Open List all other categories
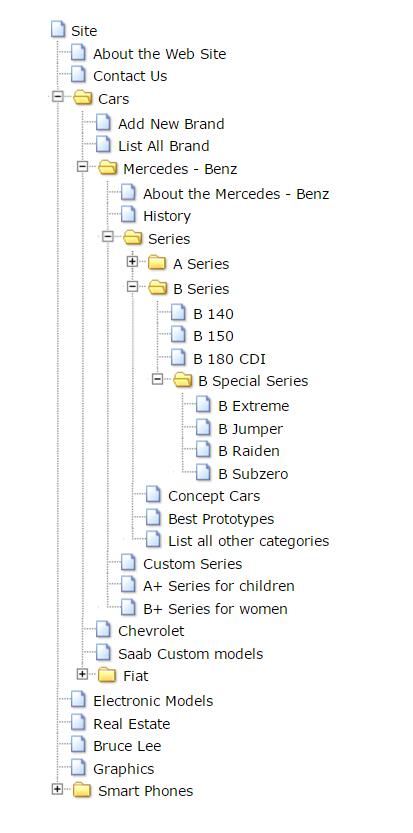413x833 pixels. coord(248,541)
